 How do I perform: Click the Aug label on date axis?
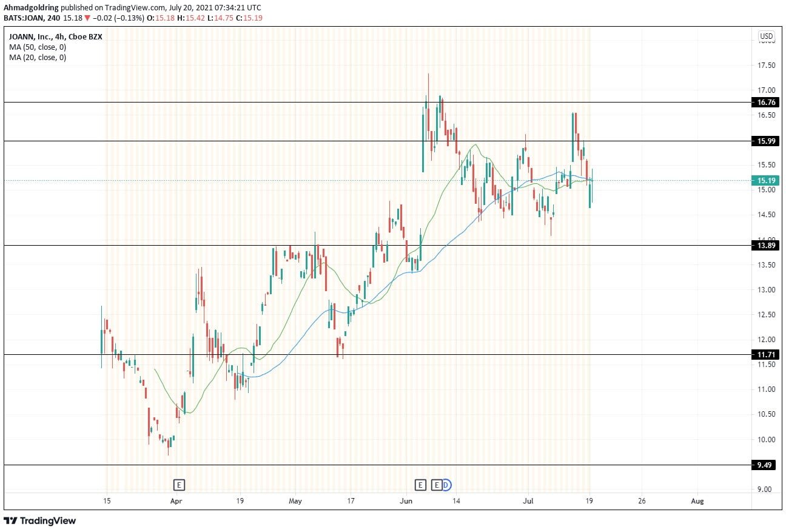[697, 502]
